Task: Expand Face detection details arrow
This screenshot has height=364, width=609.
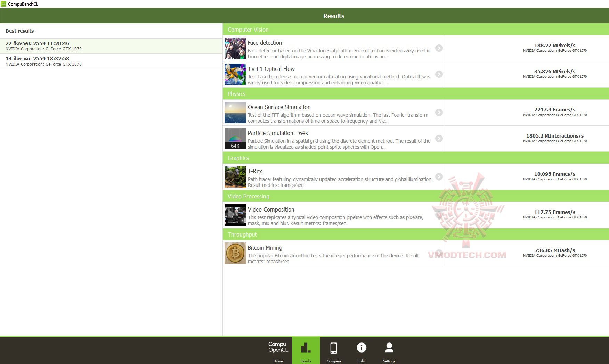Action: (x=439, y=48)
